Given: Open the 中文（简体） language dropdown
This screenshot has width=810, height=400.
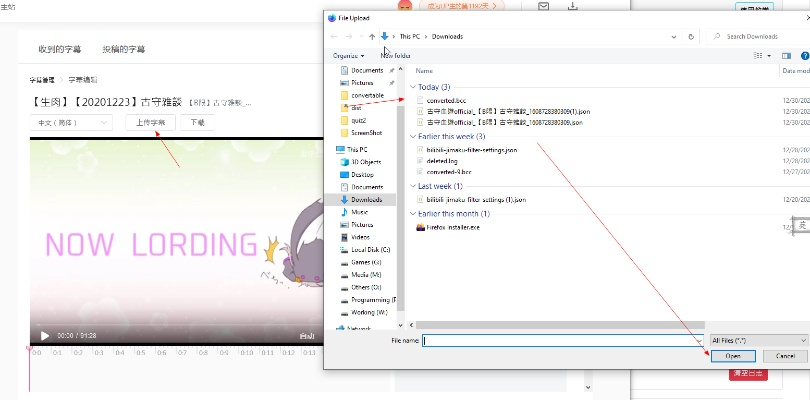Looking at the screenshot, I should point(71,122).
